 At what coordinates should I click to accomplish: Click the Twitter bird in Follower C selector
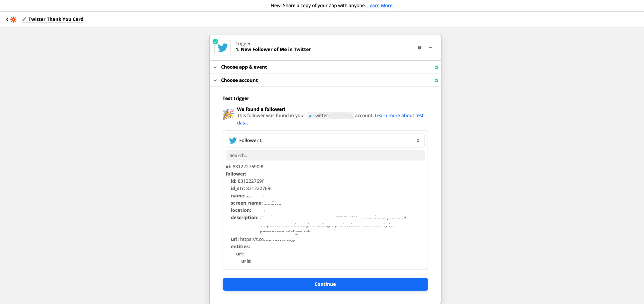233,141
